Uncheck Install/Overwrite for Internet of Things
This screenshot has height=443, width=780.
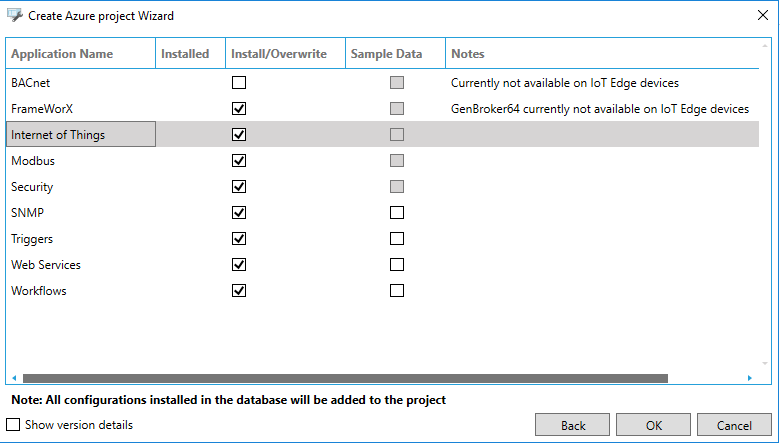pos(239,135)
